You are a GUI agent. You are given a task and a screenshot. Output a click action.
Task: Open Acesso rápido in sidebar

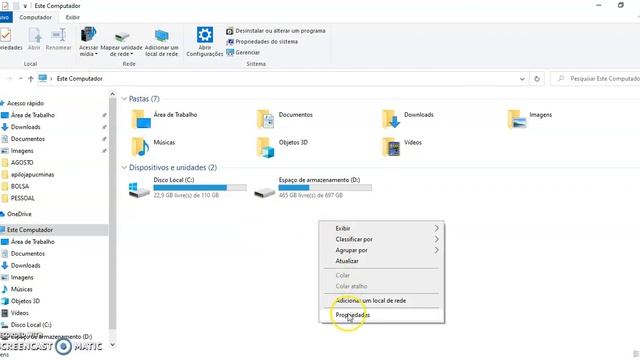tap(25, 103)
